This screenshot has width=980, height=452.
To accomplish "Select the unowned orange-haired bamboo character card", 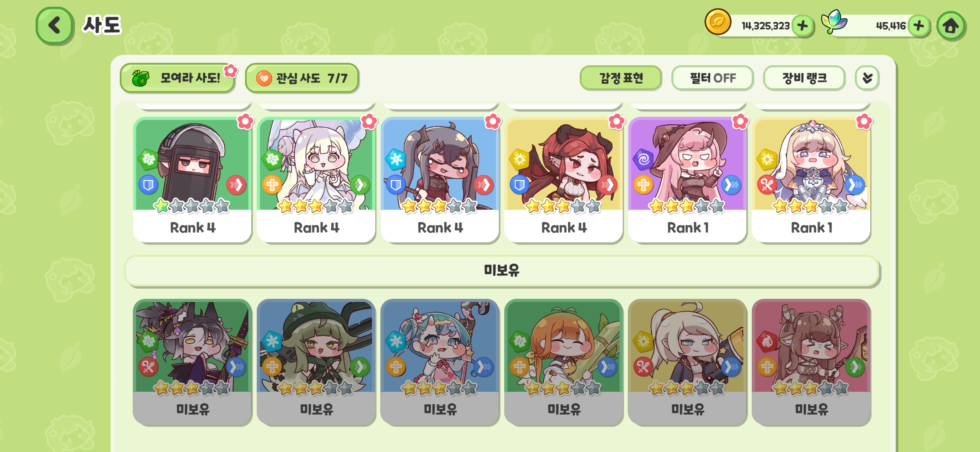I will tap(564, 362).
